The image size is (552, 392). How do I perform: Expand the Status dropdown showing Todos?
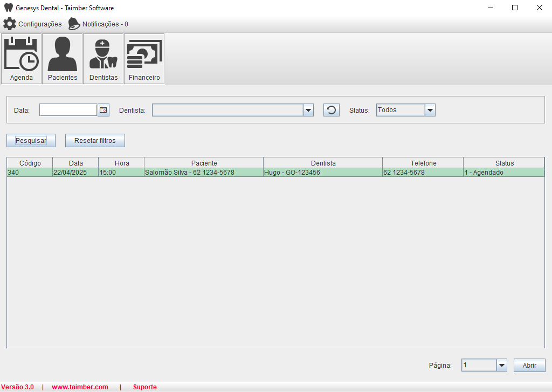(430, 110)
